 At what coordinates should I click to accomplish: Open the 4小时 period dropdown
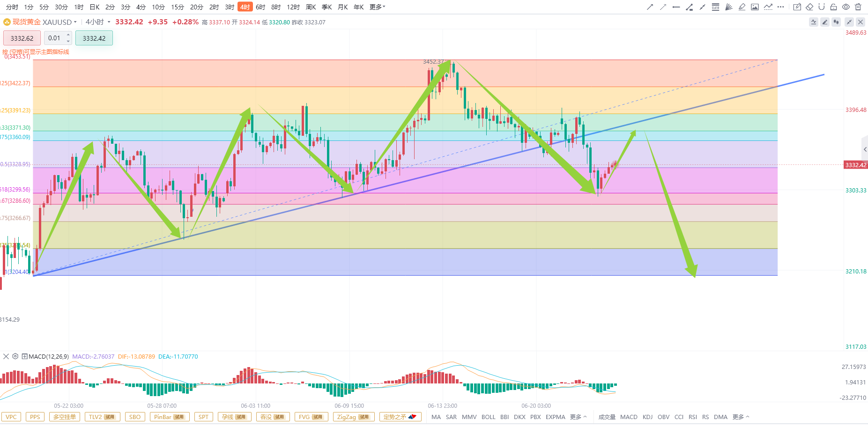[109, 22]
